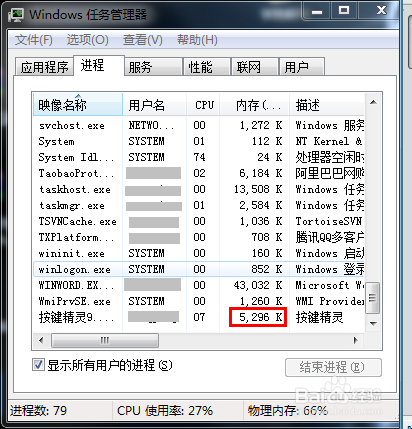Viewport: 412px width, 429px height.
Task: Sort by CPU column header
Action: tap(203, 105)
